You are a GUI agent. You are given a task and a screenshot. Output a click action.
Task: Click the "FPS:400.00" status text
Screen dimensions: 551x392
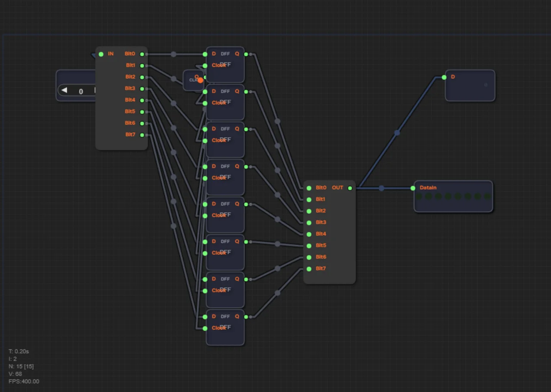(x=24, y=382)
